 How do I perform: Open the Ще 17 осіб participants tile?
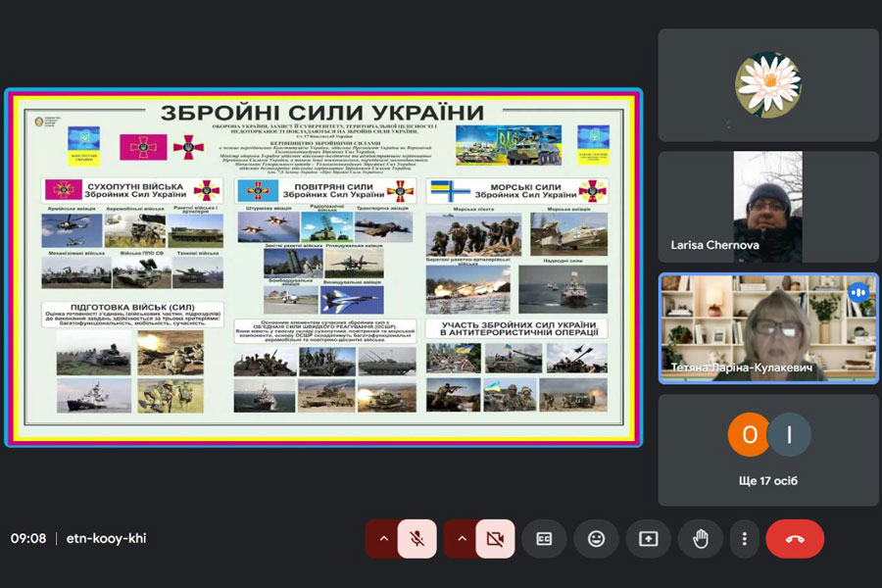767,450
